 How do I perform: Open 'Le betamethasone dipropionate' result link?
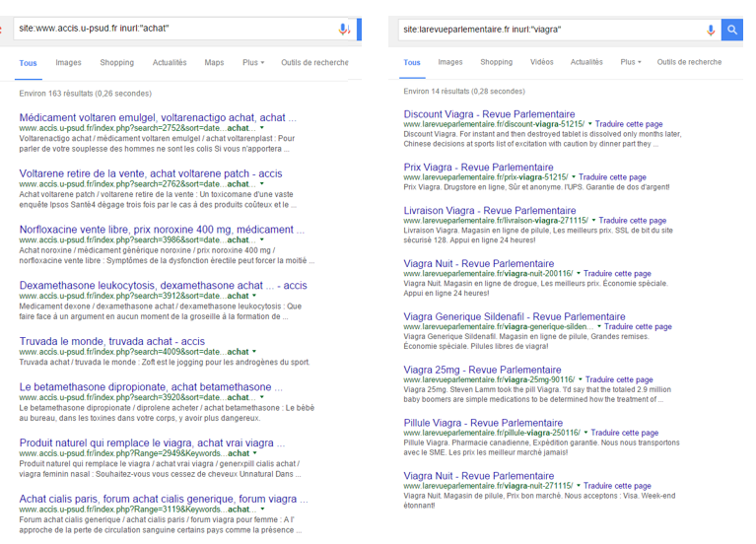[x=151, y=387]
